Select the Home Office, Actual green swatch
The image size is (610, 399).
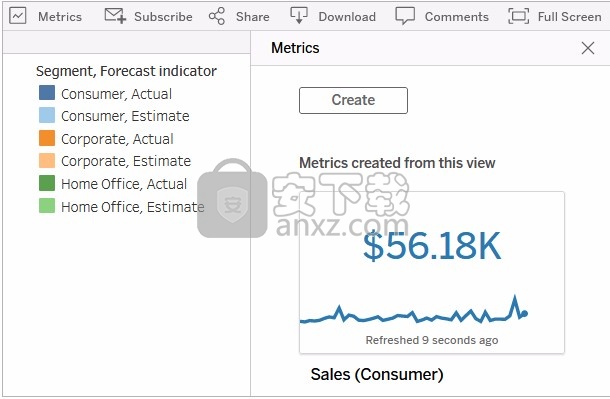coord(47,183)
